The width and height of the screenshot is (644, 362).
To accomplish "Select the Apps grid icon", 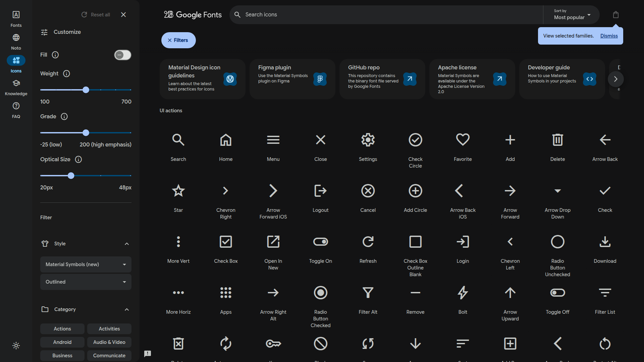I will pos(226,293).
